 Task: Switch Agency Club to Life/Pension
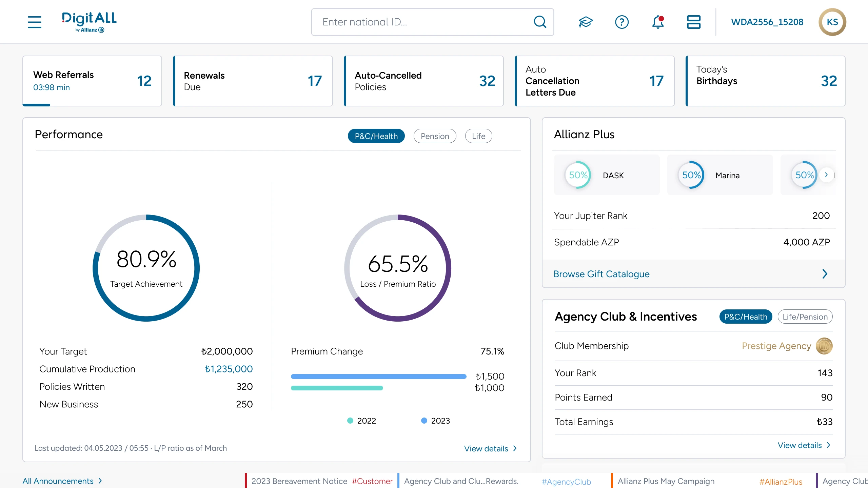point(805,317)
